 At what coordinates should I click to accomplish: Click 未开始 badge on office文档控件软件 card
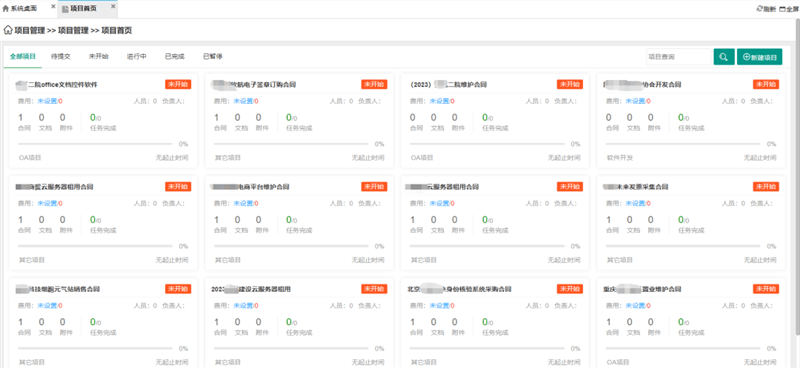tap(178, 84)
